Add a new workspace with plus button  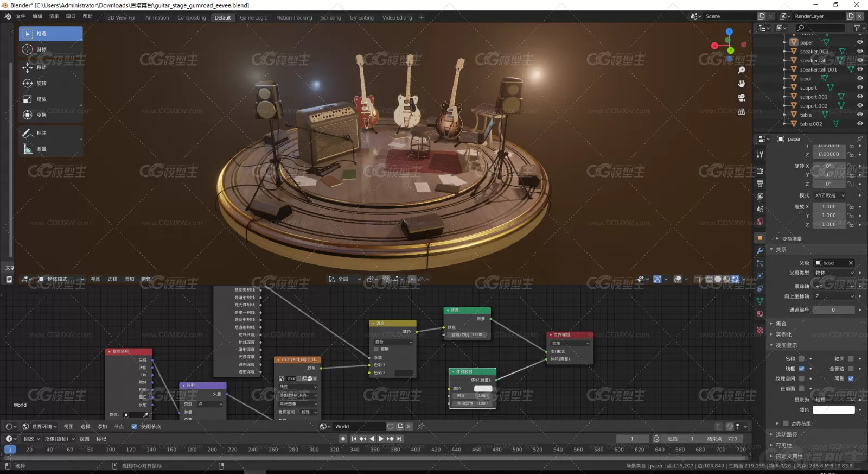pos(422,17)
